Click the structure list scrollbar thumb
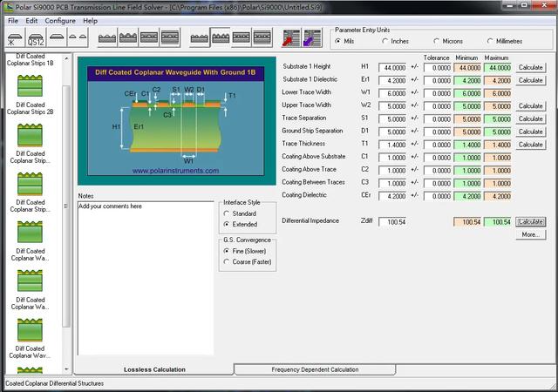 pyautogui.click(x=66, y=206)
